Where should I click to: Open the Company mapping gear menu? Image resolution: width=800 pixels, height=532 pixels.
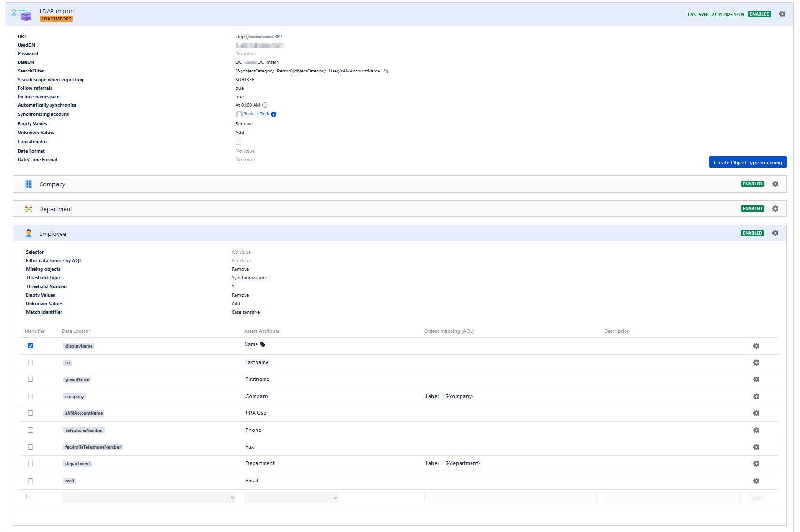click(775, 184)
